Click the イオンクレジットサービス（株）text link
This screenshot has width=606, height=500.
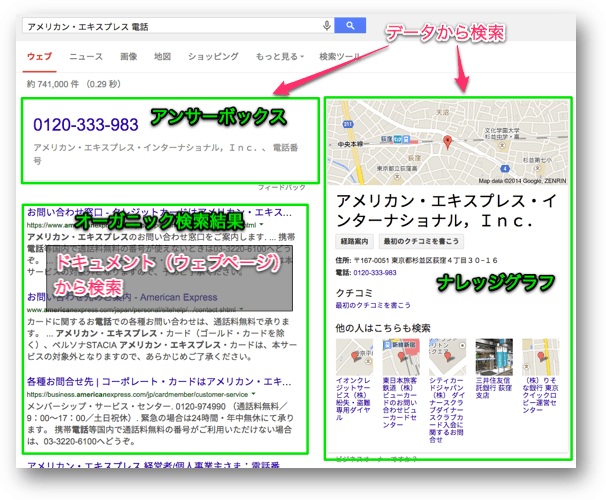point(353,399)
